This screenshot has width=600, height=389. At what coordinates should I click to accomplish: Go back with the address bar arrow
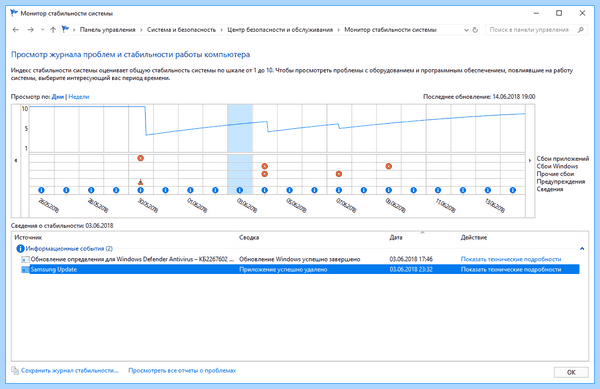click(x=16, y=30)
